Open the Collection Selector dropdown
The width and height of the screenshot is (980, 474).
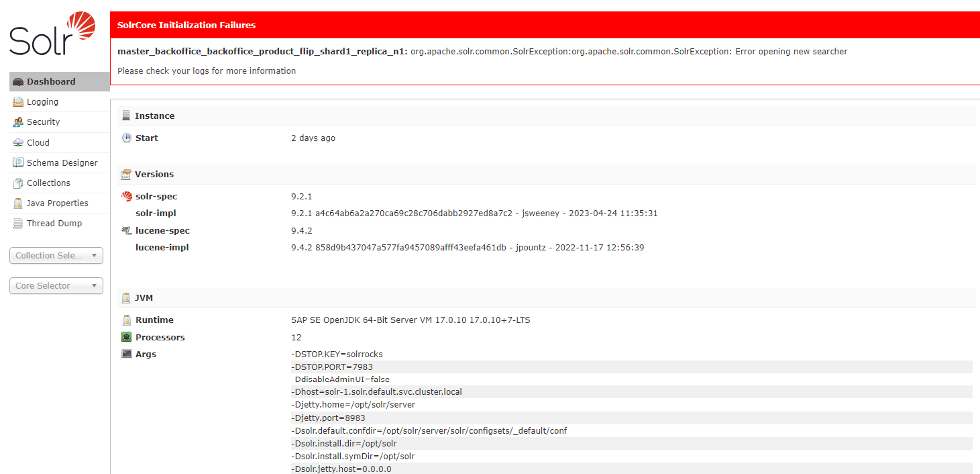pyautogui.click(x=56, y=255)
